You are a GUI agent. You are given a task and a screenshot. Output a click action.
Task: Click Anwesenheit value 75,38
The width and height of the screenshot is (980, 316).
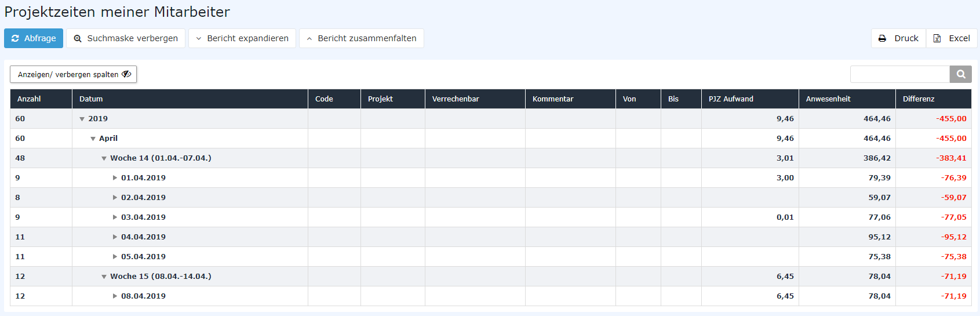[x=880, y=257]
